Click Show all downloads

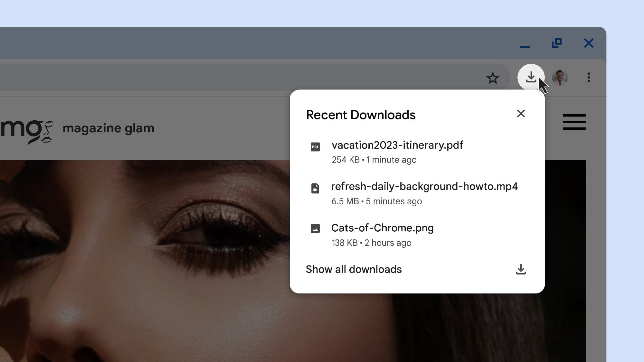coord(353,270)
